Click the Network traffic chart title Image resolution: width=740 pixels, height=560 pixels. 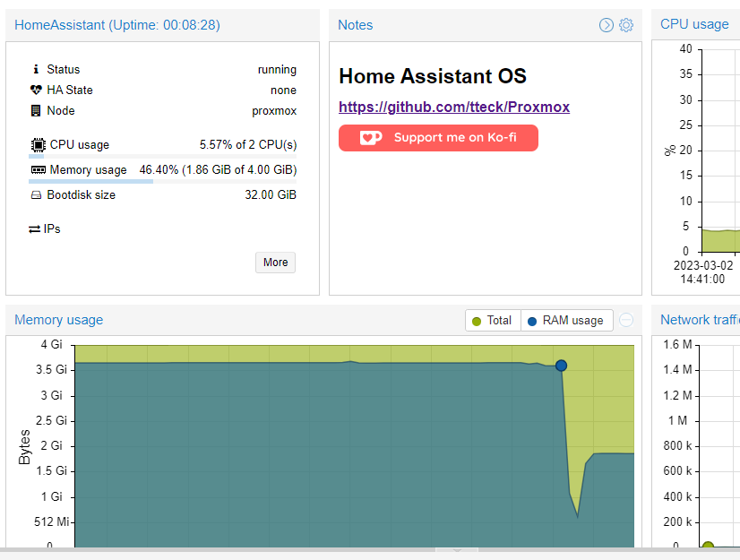[x=700, y=320]
